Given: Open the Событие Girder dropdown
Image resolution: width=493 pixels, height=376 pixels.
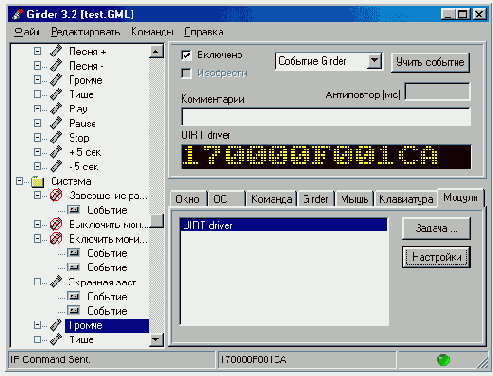Looking at the screenshot, I should point(375,61).
